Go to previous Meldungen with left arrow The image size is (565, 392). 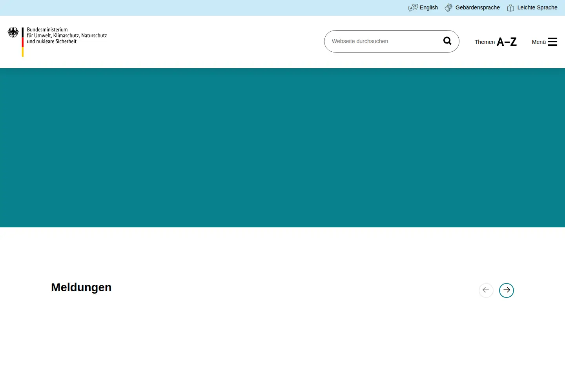coord(486,290)
